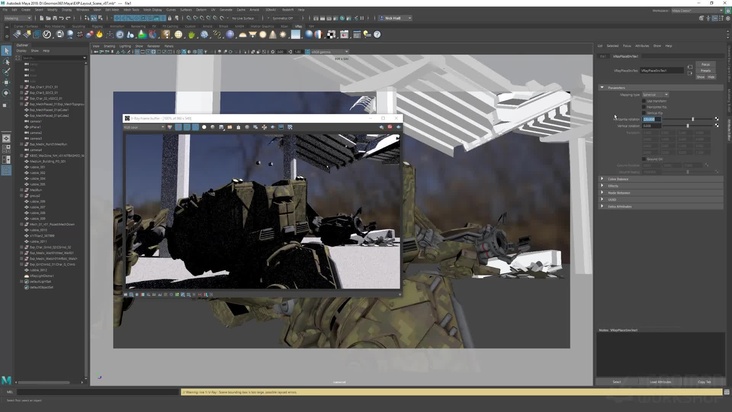
Task: Activate the Move tool in toolbox
Action: (6, 82)
